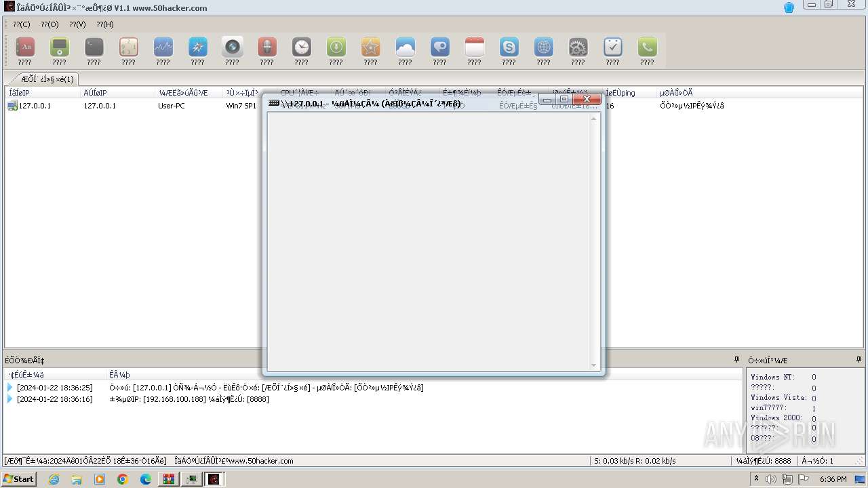Open the blue globe toolbar icon
Screen dimensions: 868x488
pos(544,47)
